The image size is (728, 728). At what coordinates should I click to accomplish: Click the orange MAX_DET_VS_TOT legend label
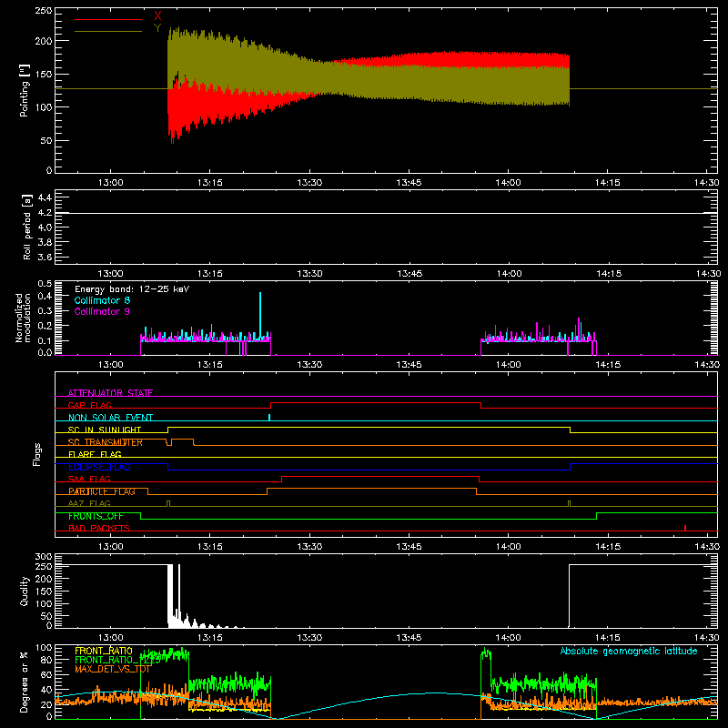[112, 669]
